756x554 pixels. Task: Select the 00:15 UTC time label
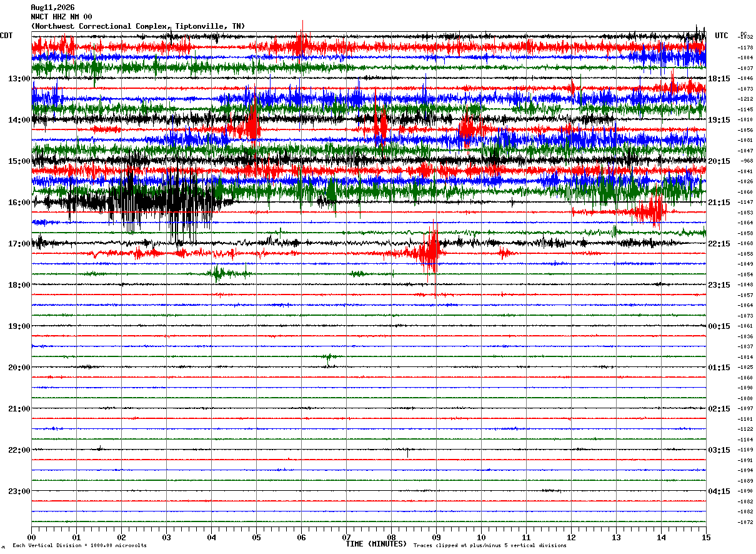coord(719,326)
